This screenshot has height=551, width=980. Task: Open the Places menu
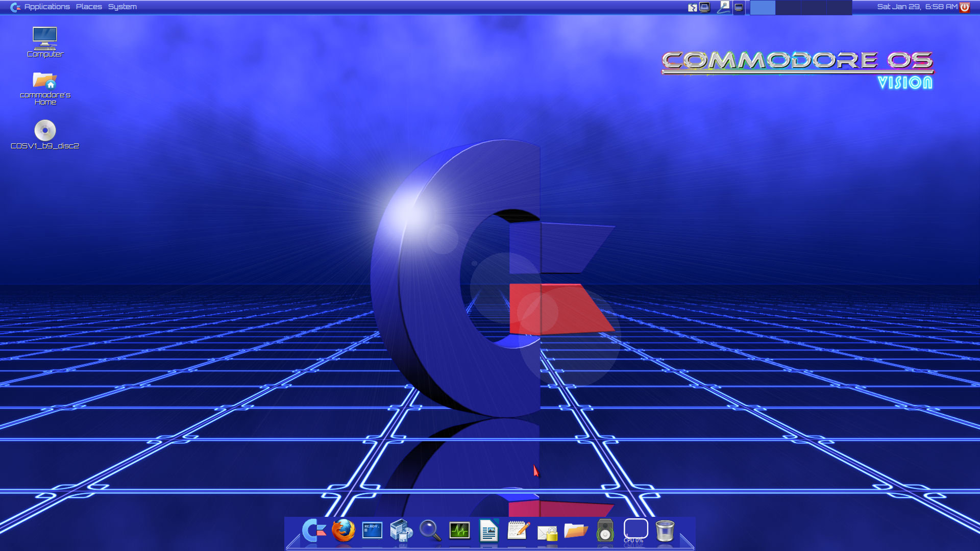click(89, 7)
